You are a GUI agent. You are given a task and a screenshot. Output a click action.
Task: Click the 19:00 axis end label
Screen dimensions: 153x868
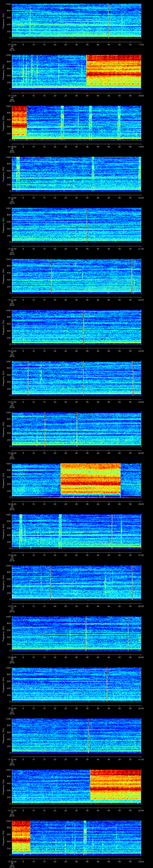[141, 147]
